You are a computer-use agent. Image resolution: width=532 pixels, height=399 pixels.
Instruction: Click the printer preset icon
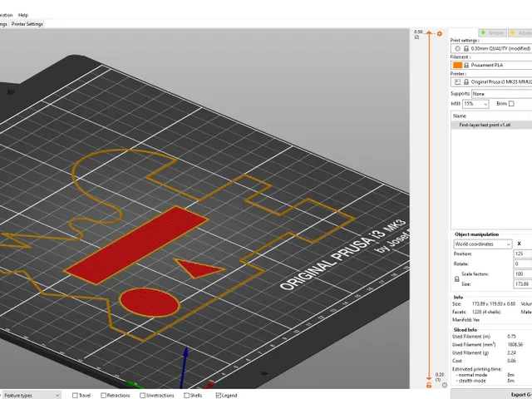pyautogui.click(x=458, y=81)
